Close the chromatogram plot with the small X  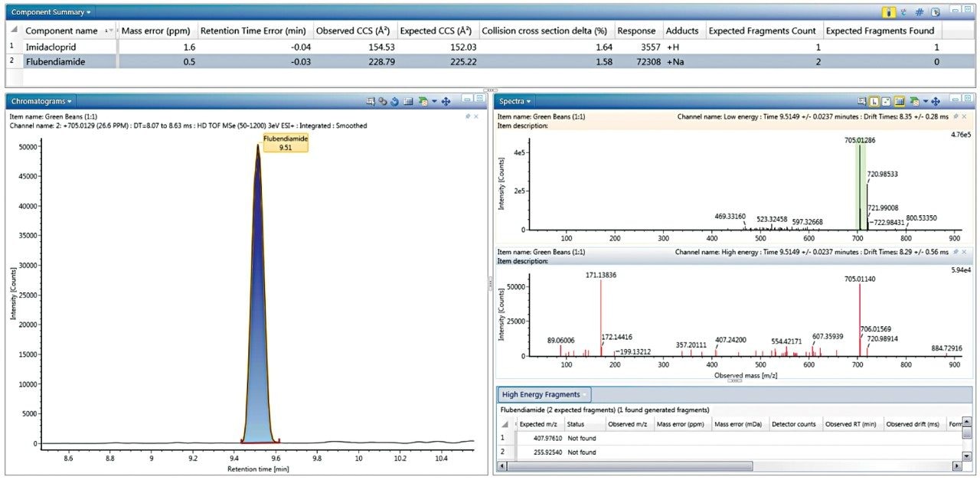pyautogui.click(x=475, y=116)
